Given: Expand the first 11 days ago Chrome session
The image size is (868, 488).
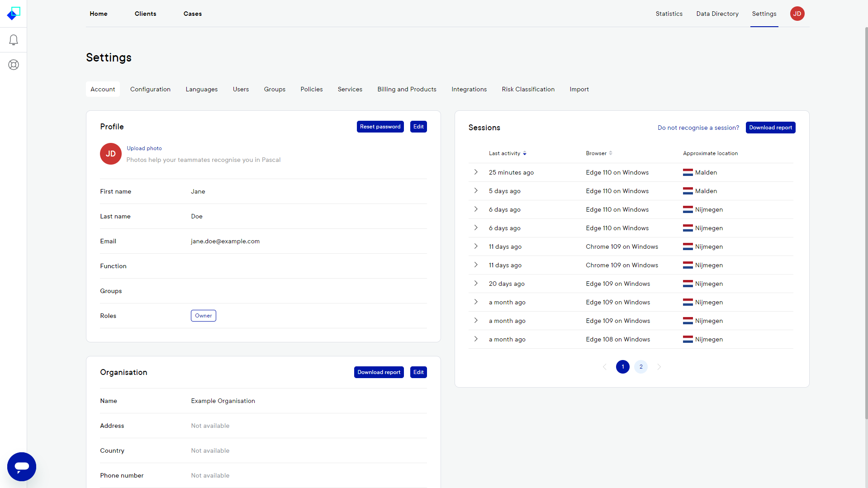Looking at the screenshot, I should click(476, 246).
